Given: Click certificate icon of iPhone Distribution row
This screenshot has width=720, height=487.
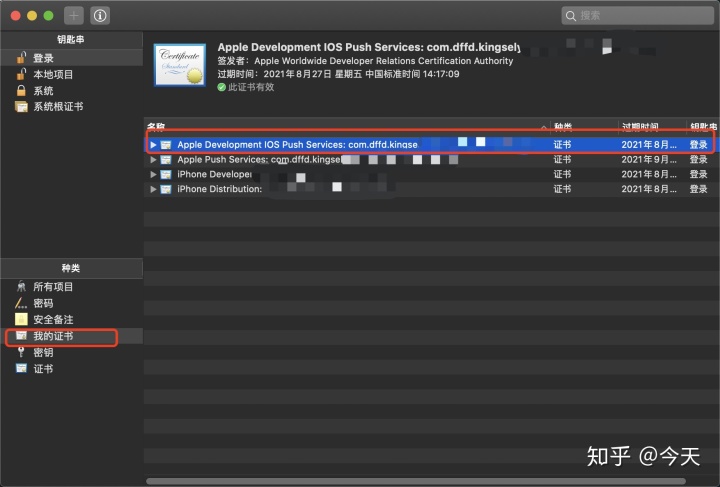Looking at the screenshot, I should [x=166, y=189].
